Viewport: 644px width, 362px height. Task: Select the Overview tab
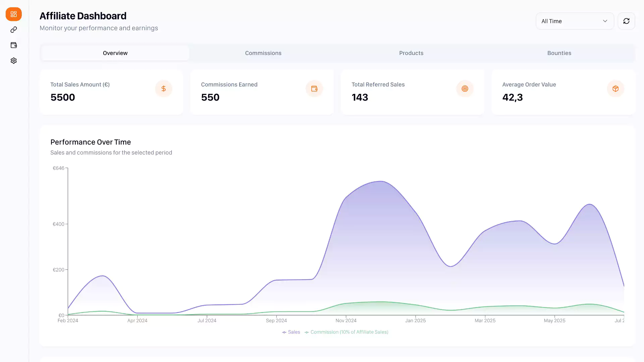pyautogui.click(x=115, y=53)
